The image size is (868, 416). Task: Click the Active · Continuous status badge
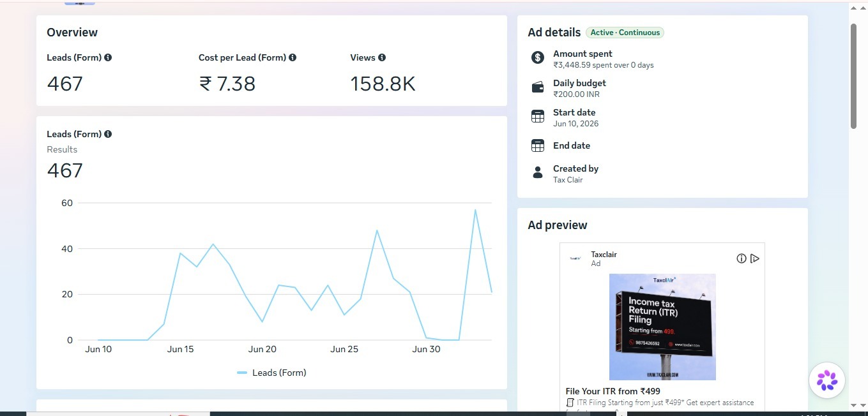[625, 33]
